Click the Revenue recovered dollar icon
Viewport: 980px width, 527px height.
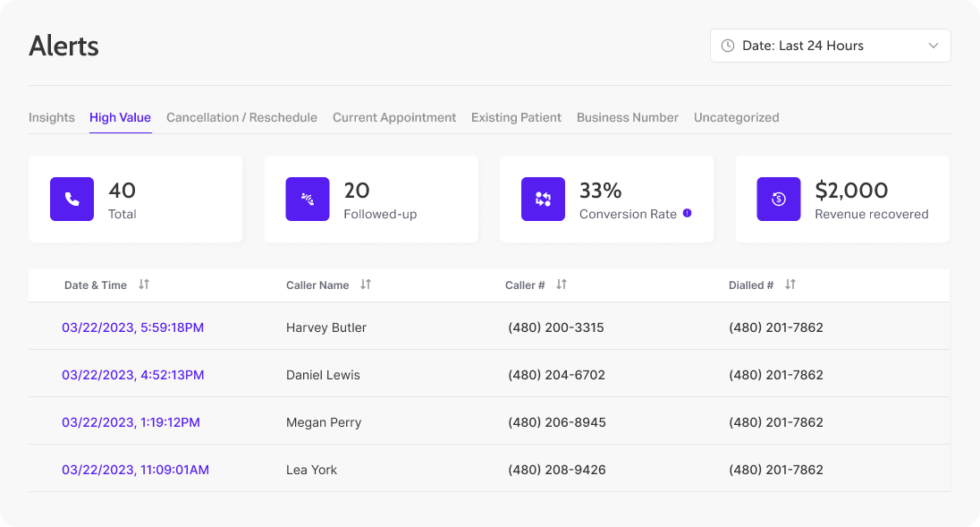click(x=779, y=199)
